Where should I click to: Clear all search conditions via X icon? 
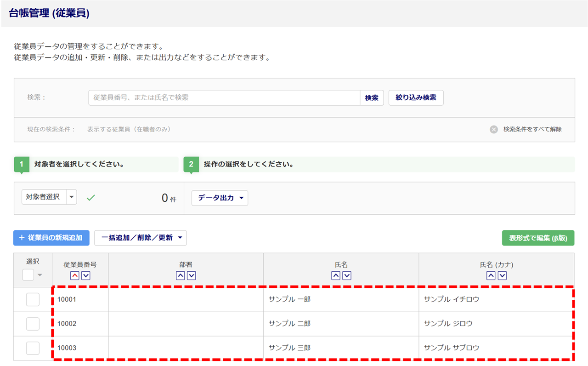(x=494, y=129)
